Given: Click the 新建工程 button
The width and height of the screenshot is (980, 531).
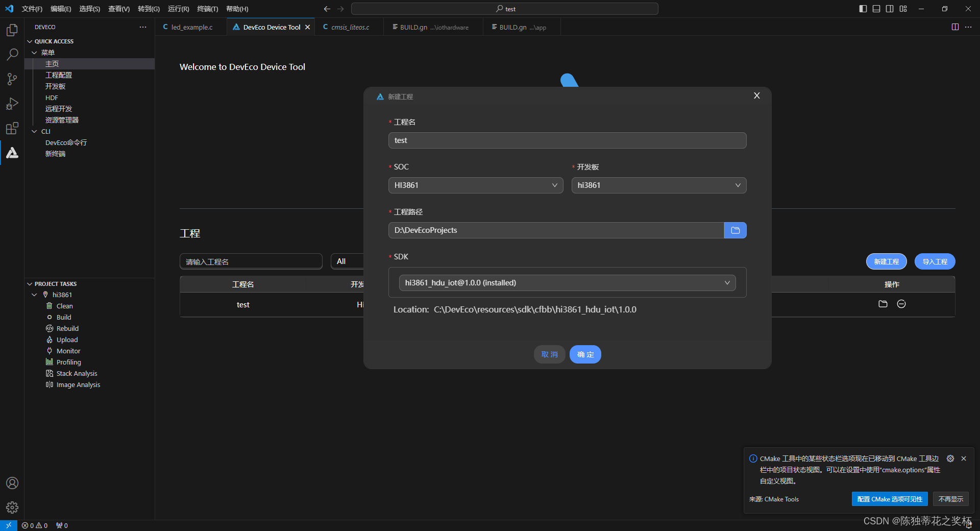Looking at the screenshot, I should [886, 261].
